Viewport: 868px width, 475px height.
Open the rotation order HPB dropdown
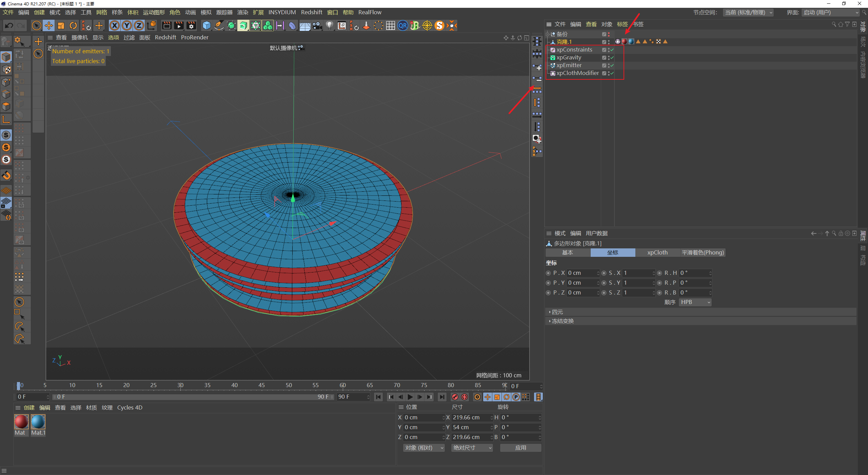(695, 302)
